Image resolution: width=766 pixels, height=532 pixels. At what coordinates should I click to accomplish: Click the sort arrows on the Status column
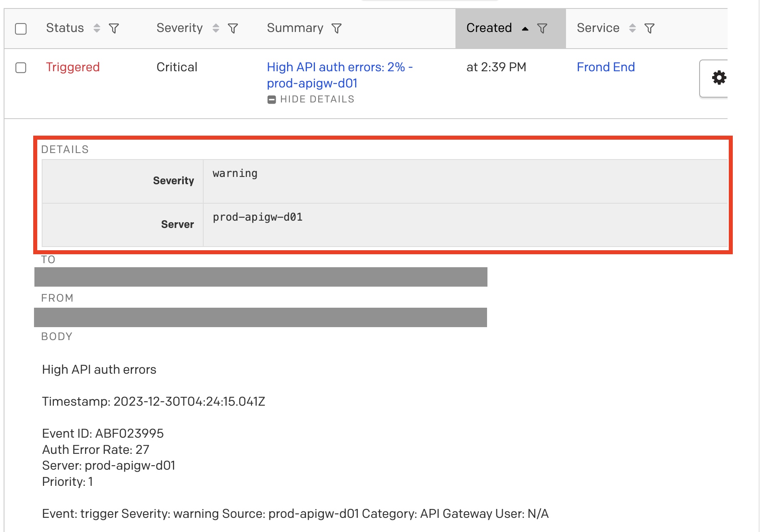coord(96,28)
